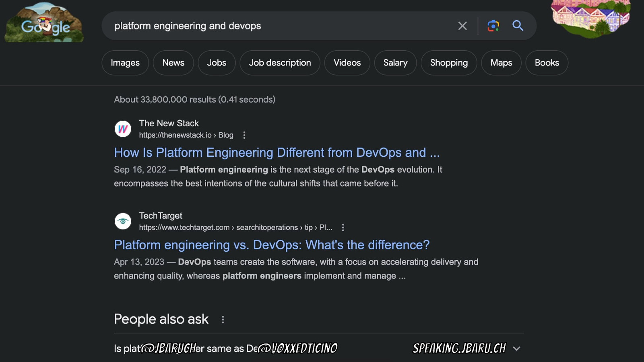This screenshot has height=362, width=644.
Task: Select the Job description filter chip
Action: [x=280, y=63]
